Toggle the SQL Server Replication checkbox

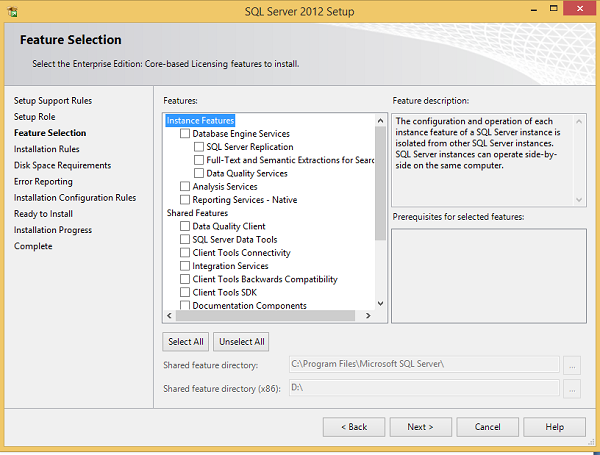click(198, 147)
